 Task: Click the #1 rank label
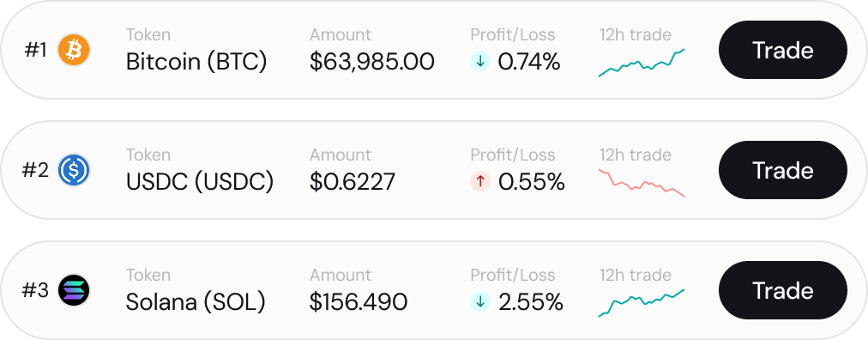click(x=36, y=51)
